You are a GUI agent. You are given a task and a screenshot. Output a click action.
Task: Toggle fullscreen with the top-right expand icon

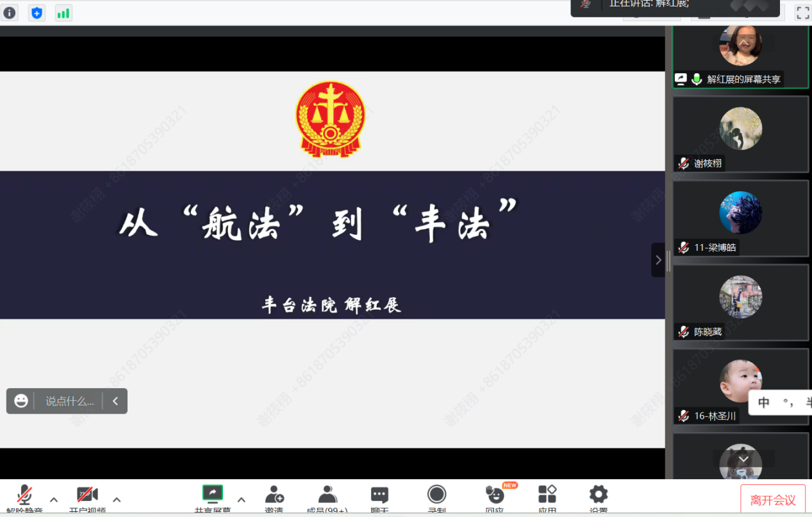tap(802, 12)
